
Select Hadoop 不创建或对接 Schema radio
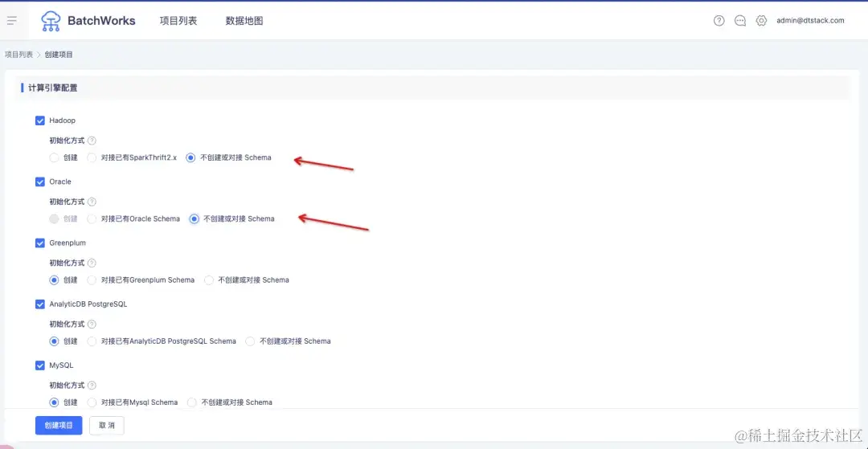coord(191,157)
